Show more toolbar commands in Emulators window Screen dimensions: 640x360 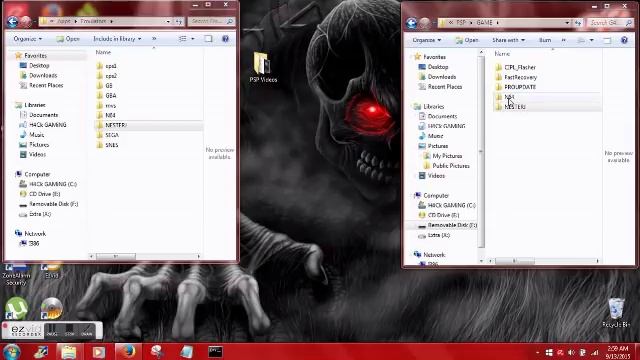pos(154,39)
